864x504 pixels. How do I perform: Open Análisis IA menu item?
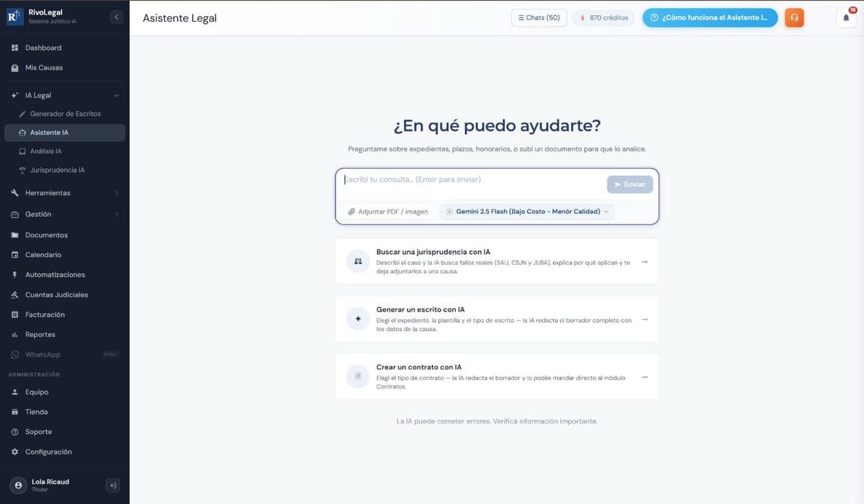pyautogui.click(x=65, y=151)
